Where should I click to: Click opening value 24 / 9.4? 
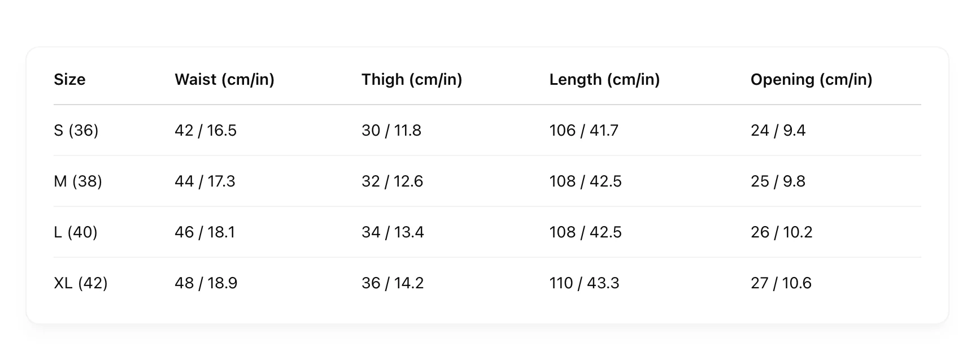pyautogui.click(x=778, y=131)
